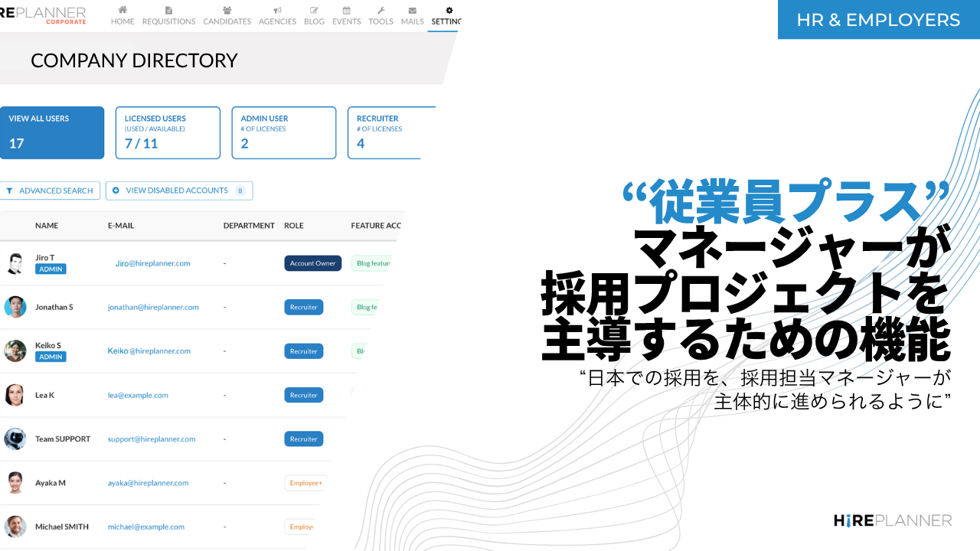Select the Tools wrench icon
The image size is (980, 551).
click(381, 10)
